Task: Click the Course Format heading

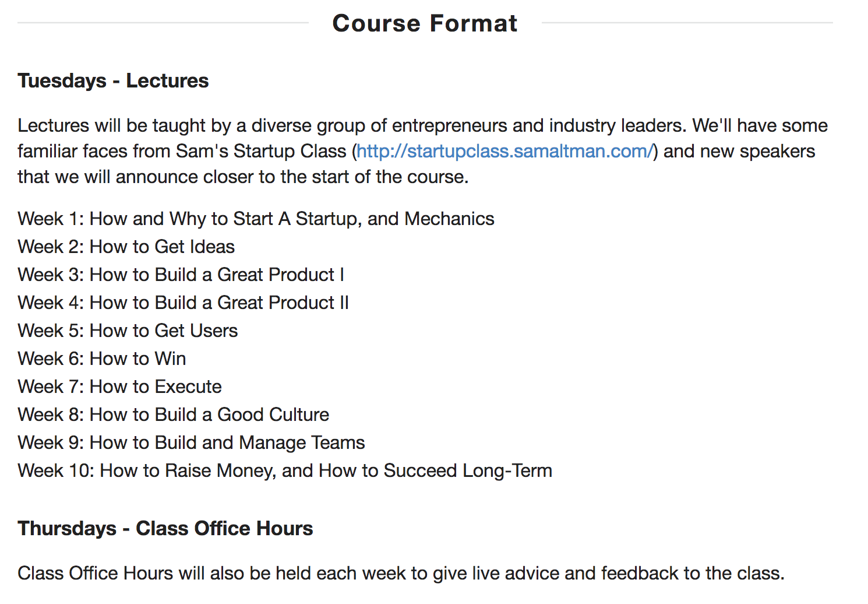Action: pos(425,24)
